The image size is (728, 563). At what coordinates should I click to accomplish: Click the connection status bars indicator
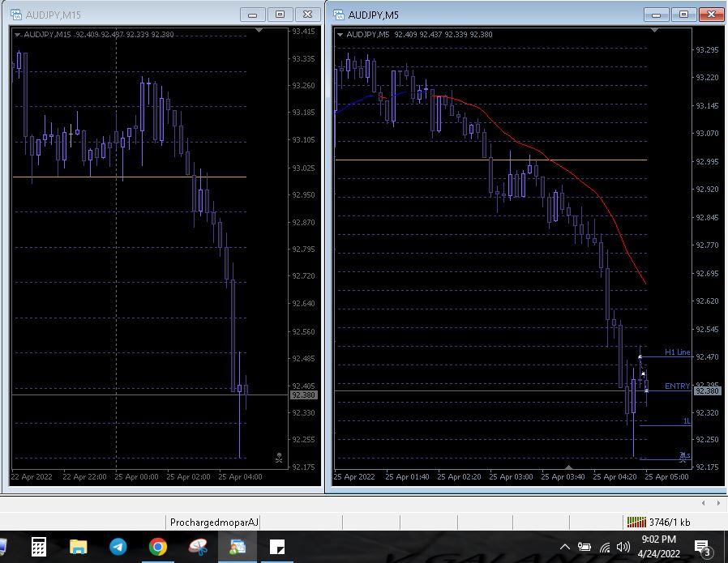(x=636, y=522)
